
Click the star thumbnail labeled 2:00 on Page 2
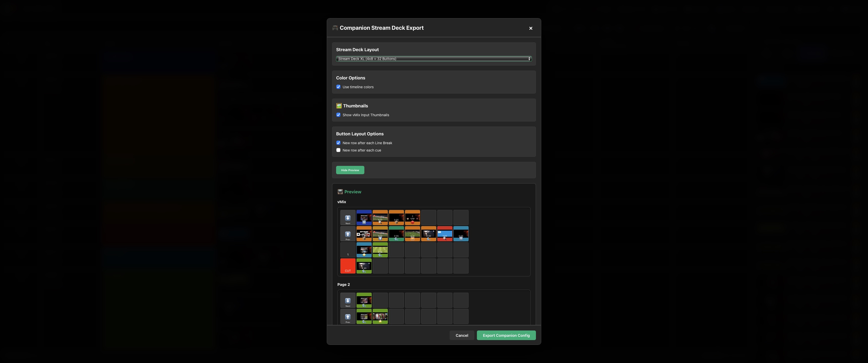[380, 316]
